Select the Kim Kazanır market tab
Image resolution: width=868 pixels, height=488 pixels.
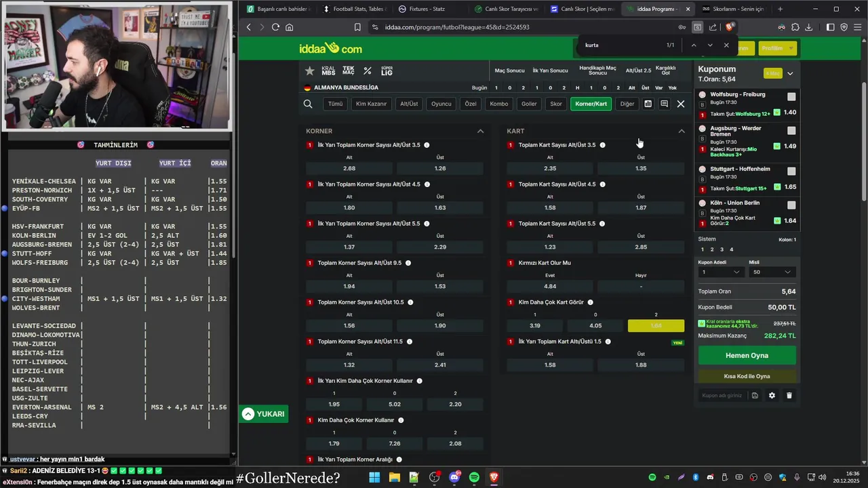[x=371, y=104]
